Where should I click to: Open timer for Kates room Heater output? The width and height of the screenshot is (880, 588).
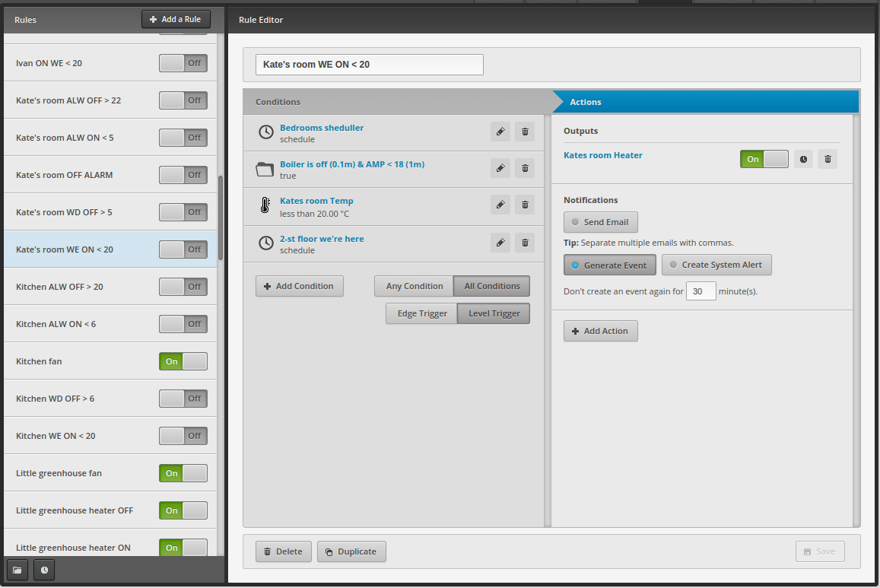(x=803, y=159)
